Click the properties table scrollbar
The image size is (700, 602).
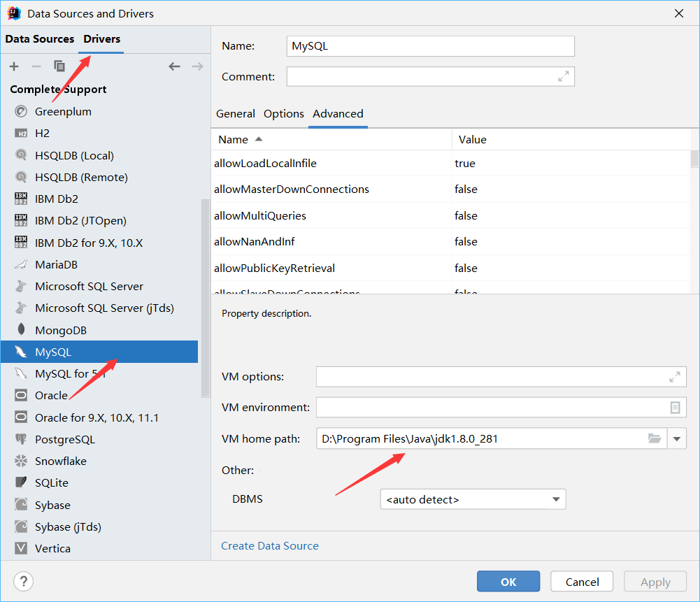[694, 159]
